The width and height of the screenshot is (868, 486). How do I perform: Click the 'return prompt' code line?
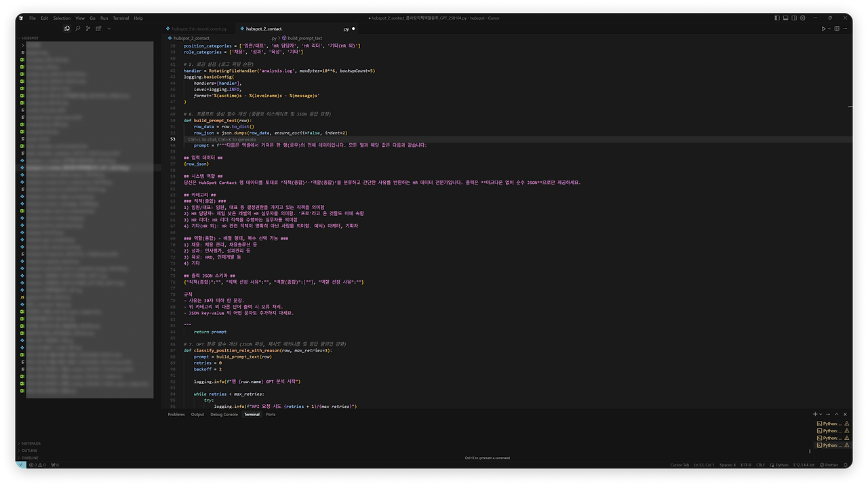(x=210, y=332)
